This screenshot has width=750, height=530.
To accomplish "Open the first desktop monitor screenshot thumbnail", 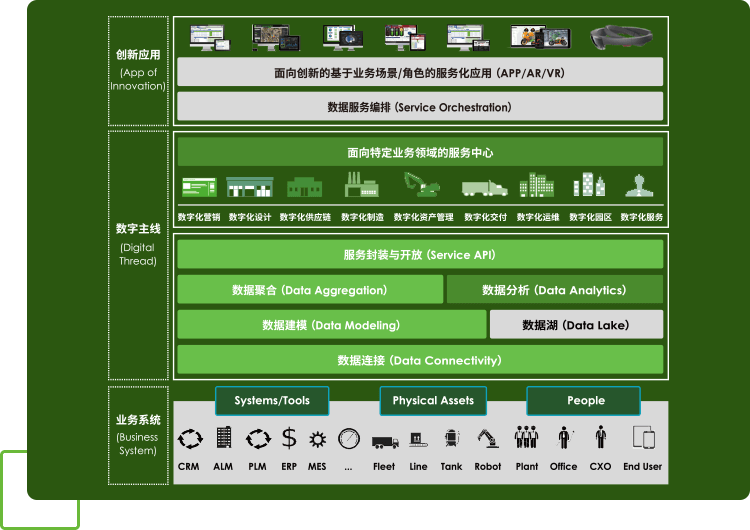I will coord(210,38).
